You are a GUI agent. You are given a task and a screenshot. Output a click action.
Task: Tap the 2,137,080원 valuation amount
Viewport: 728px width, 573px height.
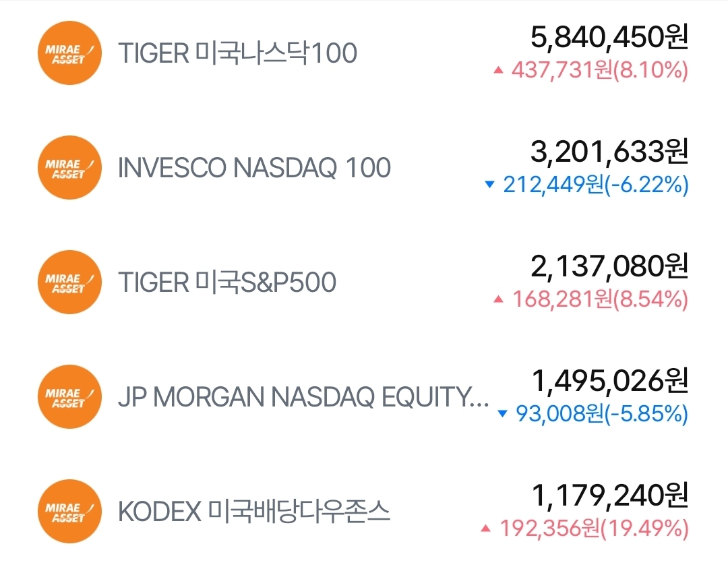click(x=609, y=267)
